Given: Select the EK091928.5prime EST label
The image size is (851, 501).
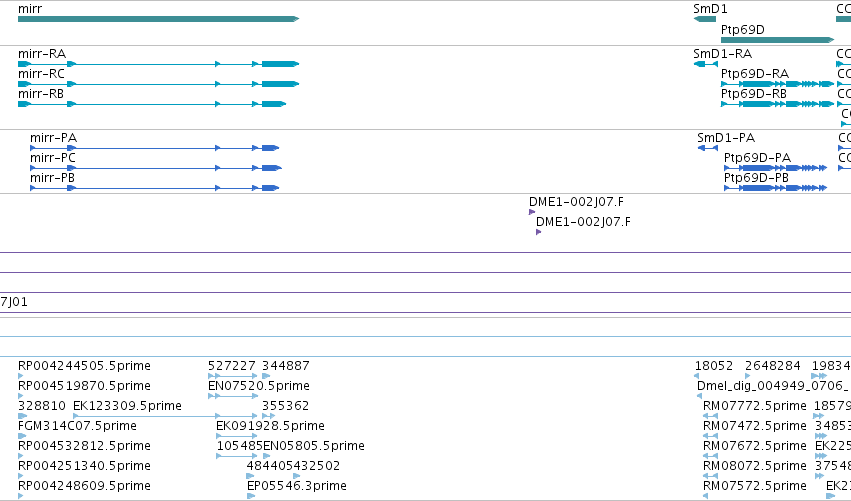Looking at the screenshot, I should coord(270,426).
